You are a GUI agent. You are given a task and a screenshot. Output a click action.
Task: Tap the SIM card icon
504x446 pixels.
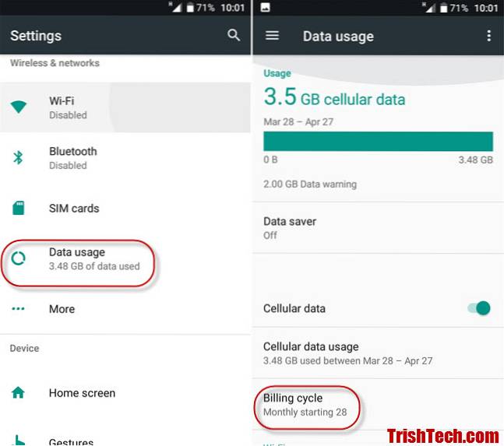coord(19,208)
